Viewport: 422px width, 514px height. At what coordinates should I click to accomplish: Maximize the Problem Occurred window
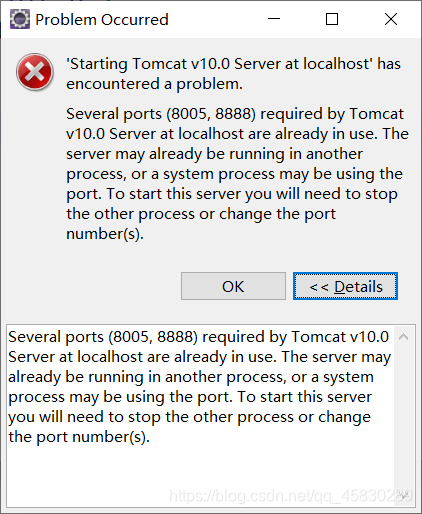pyautogui.click(x=332, y=19)
